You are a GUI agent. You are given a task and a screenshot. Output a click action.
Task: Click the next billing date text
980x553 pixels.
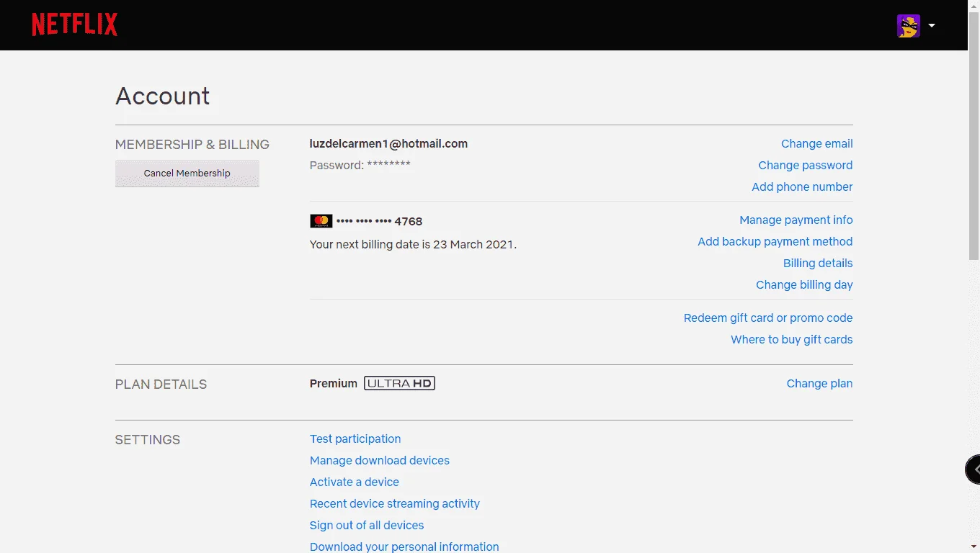[x=413, y=245]
